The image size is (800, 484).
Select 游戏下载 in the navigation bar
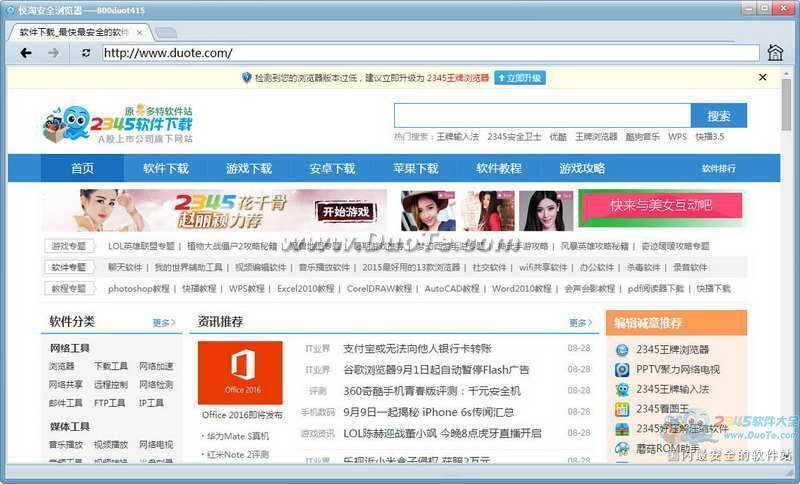248,168
